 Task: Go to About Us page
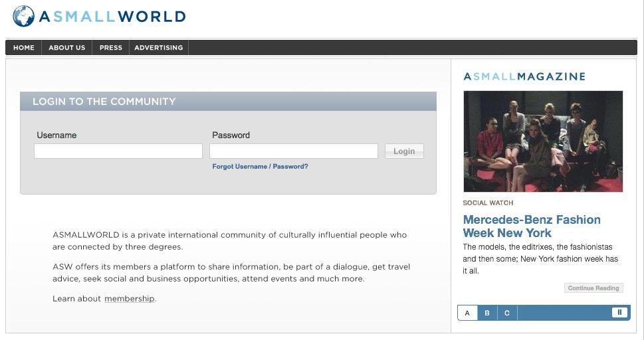66,48
